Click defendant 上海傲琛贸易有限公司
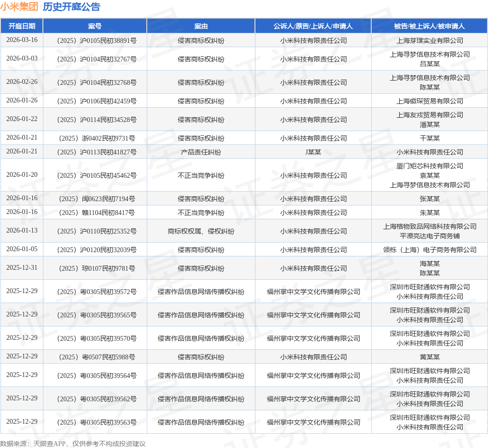488x448 pixels. [429, 101]
